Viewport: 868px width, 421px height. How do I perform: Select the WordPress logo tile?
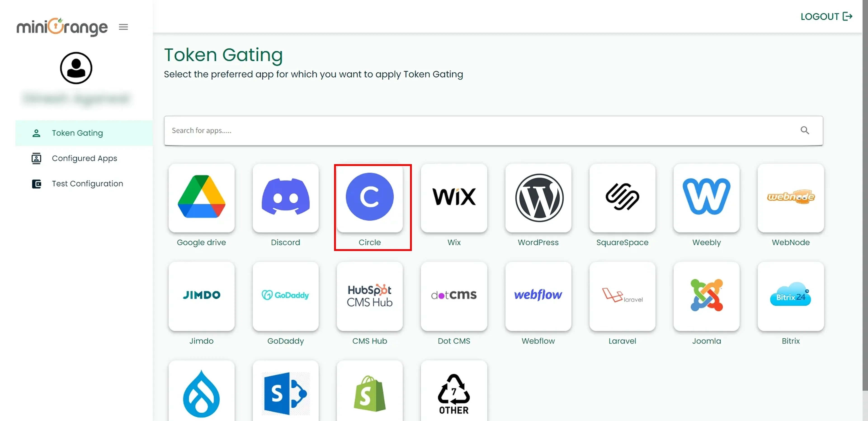(x=538, y=198)
